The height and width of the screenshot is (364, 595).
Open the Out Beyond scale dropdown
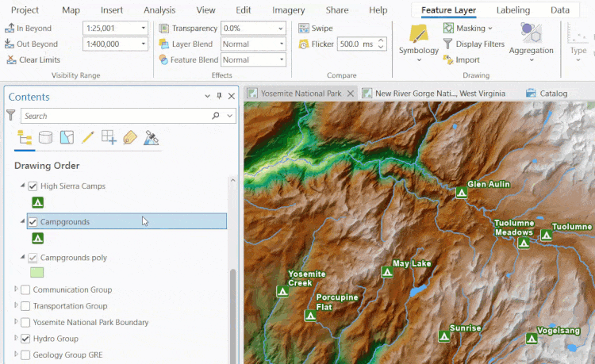tap(143, 44)
